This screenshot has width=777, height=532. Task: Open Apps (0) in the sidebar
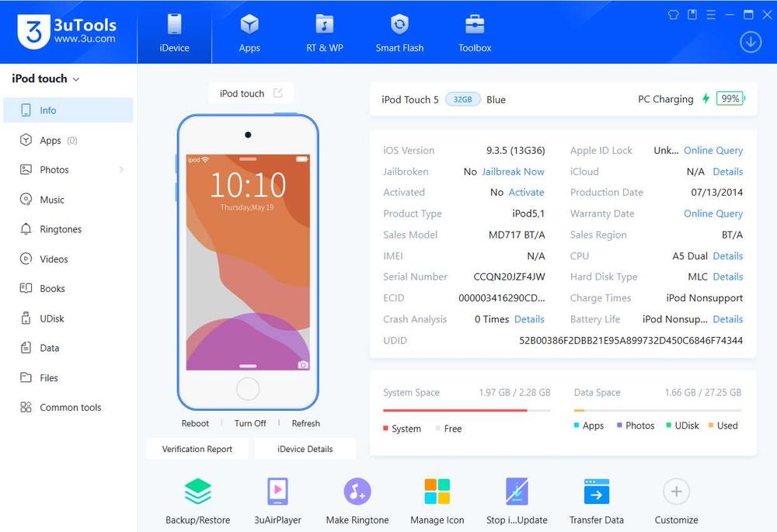pyautogui.click(x=68, y=140)
